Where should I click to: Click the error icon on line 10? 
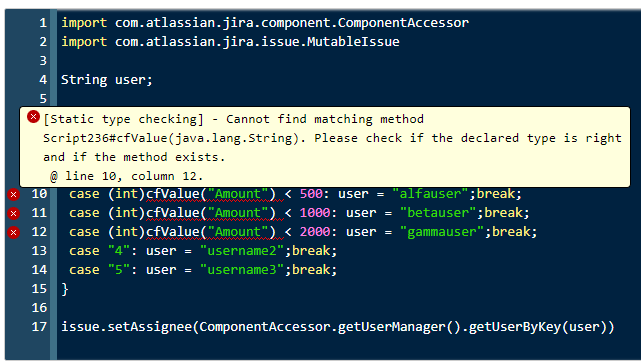[x=13, y=195]
